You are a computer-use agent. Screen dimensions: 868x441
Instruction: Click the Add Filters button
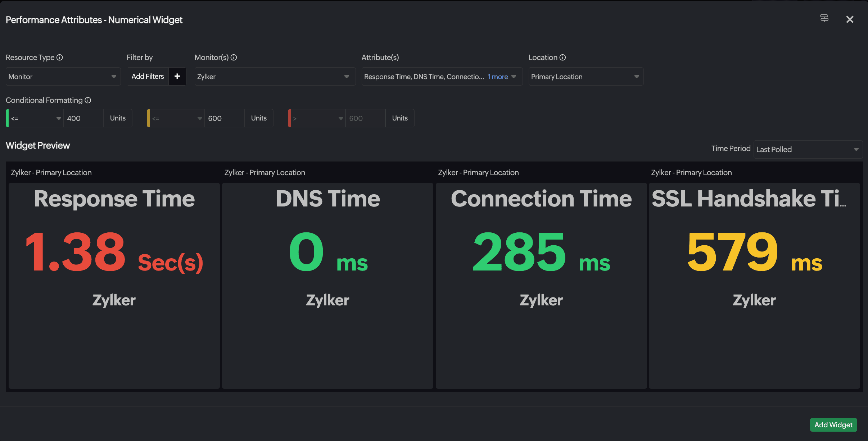tap(148, 76)
